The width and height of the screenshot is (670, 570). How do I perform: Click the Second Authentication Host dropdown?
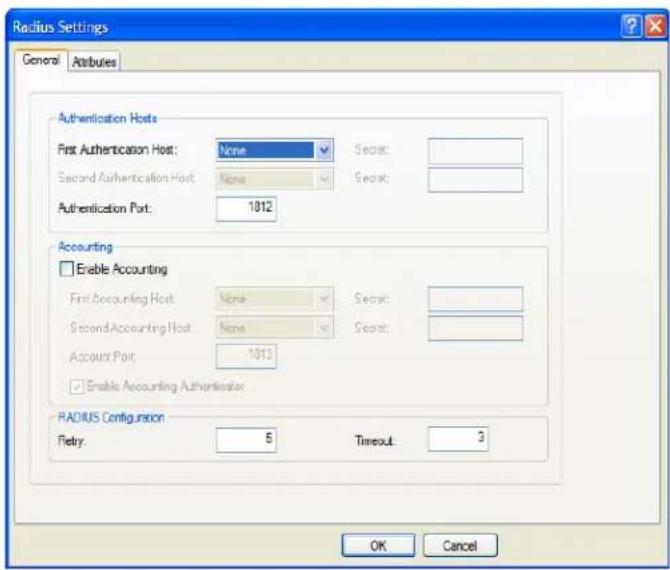coord(275,179)
